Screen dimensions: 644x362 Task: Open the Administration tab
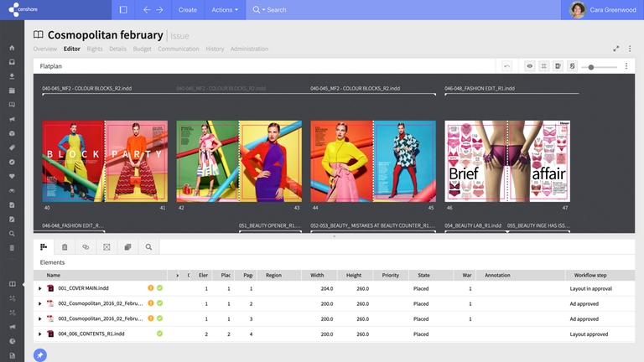point(249,49)
